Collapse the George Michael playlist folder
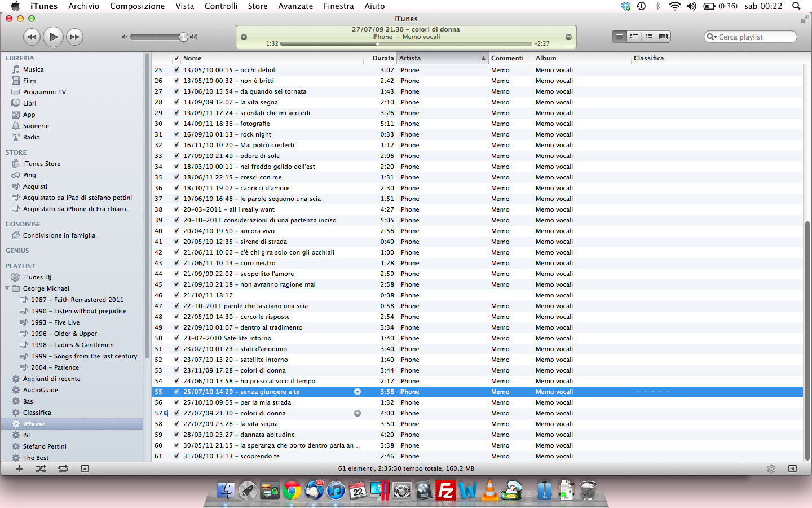 click(7, 288)
